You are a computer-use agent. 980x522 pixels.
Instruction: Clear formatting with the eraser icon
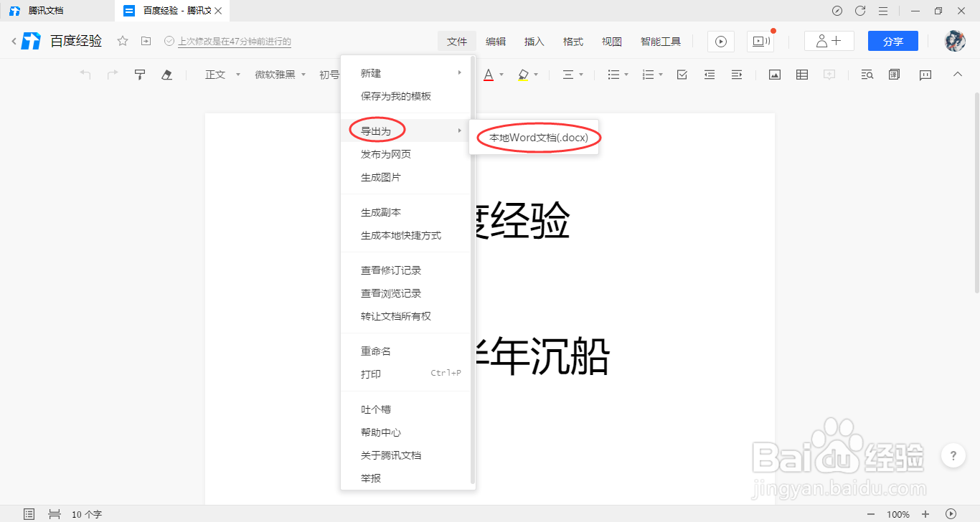(x=167, y=75)
